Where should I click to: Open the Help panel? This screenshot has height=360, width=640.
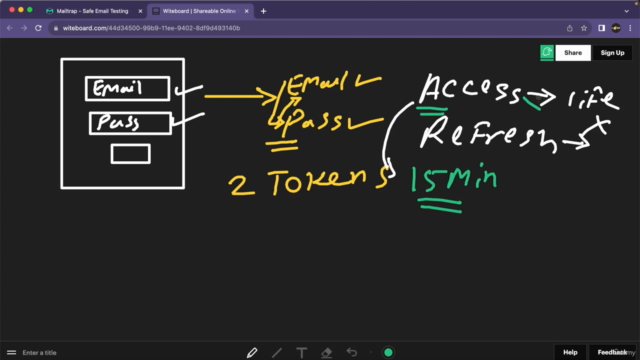click(570, 352)
